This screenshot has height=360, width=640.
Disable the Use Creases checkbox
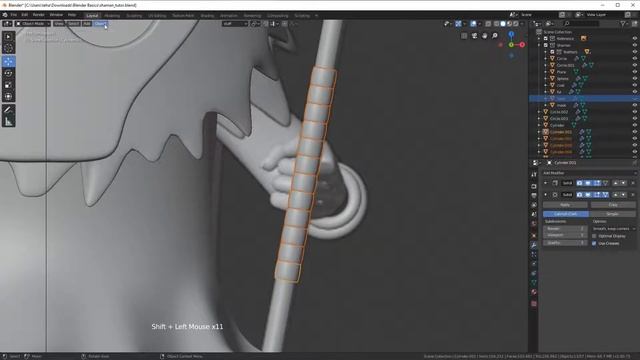(594, 243)
